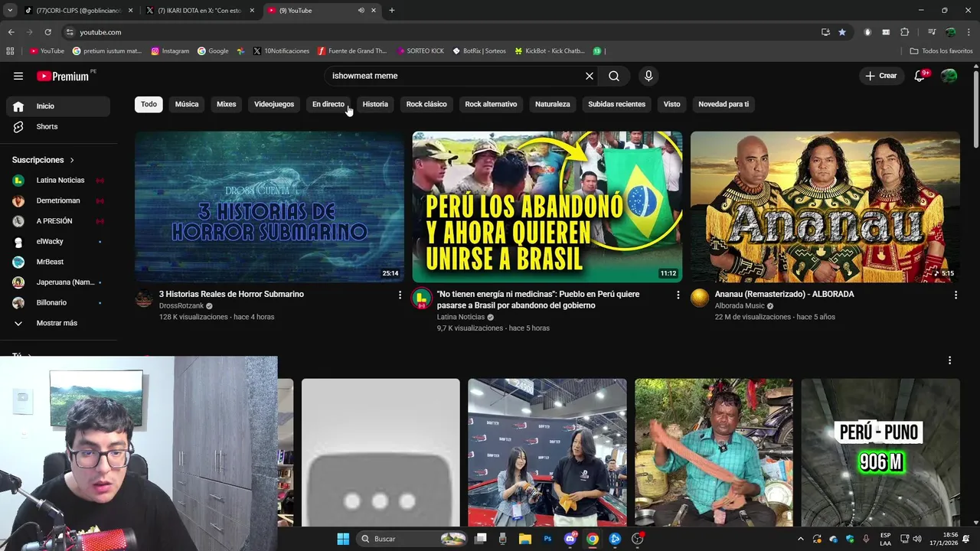The width and height of the screenshot is (980, 551).
Task: Open elWacky subscription
Action: (x=58, y=241)
